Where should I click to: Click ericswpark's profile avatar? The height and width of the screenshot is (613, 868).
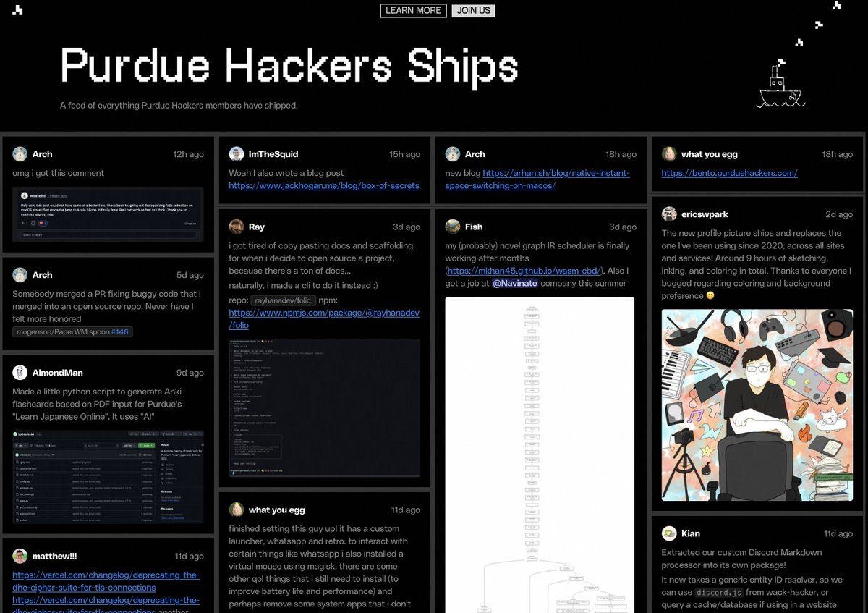tap(669, 214)
